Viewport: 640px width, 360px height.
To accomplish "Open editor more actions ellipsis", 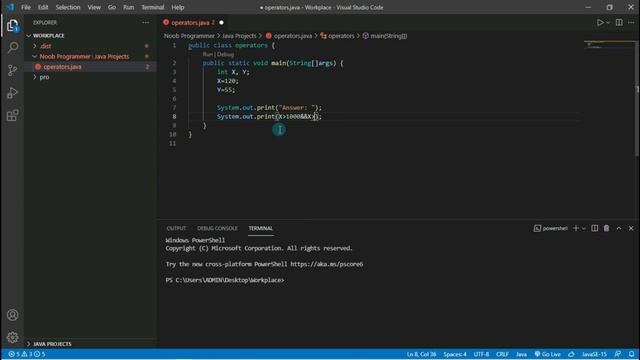I will pyautogui.click(x=631, y=22).
